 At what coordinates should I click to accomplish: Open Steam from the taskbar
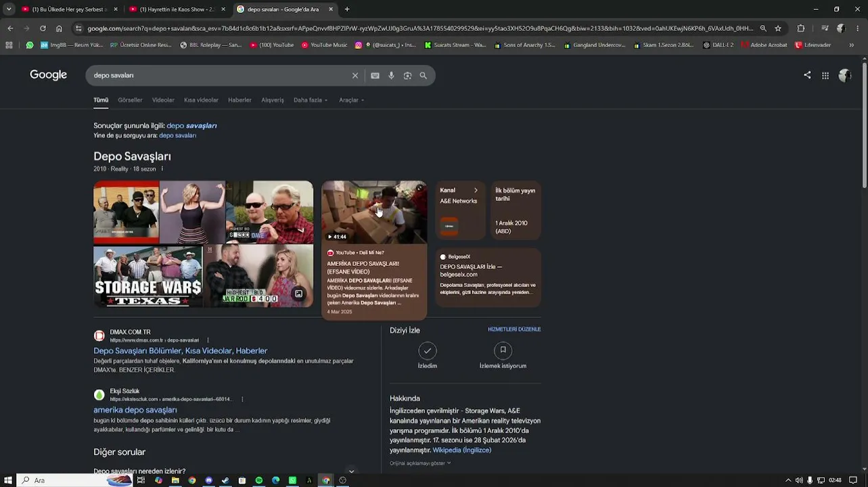225,480
